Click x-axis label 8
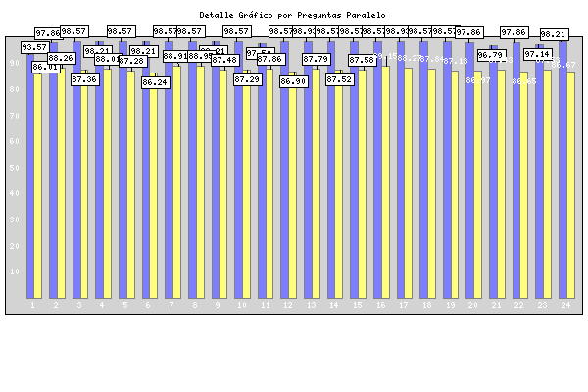The width and height of the screenshot is (588, 392). pos(195,306)
